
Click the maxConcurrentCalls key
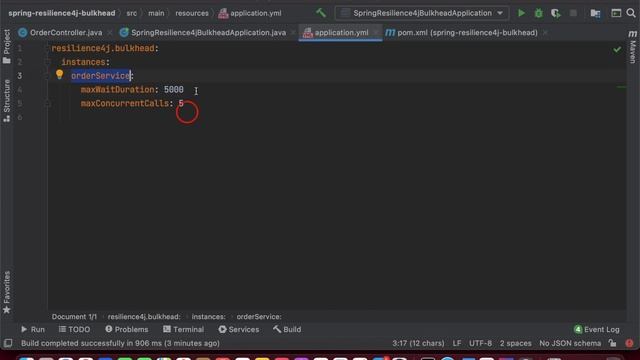124,104
